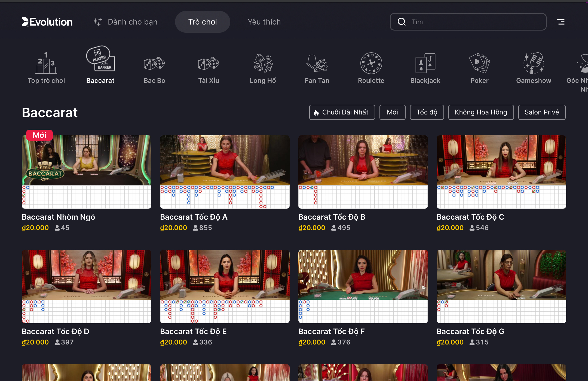Click player count 546 under Tốc Độ C
Viewport: 588px width, 381px height.
[482, 228]
